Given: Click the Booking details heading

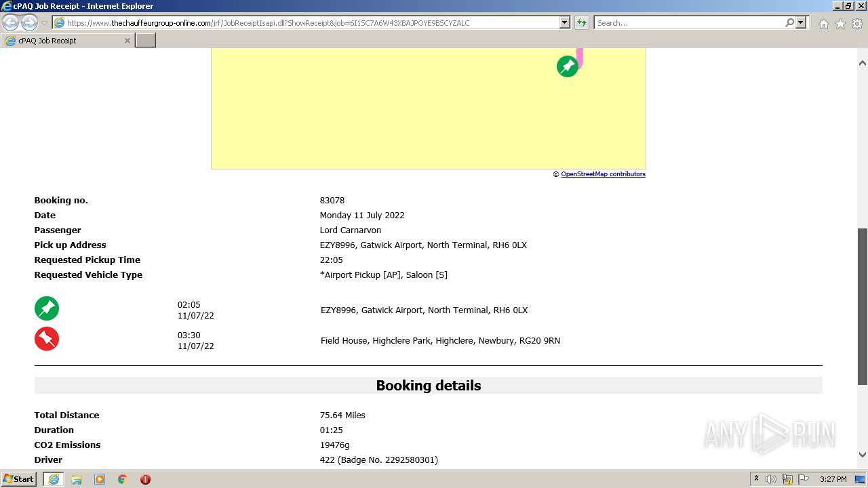Looking at the screenshot, I should coord(429,386).
